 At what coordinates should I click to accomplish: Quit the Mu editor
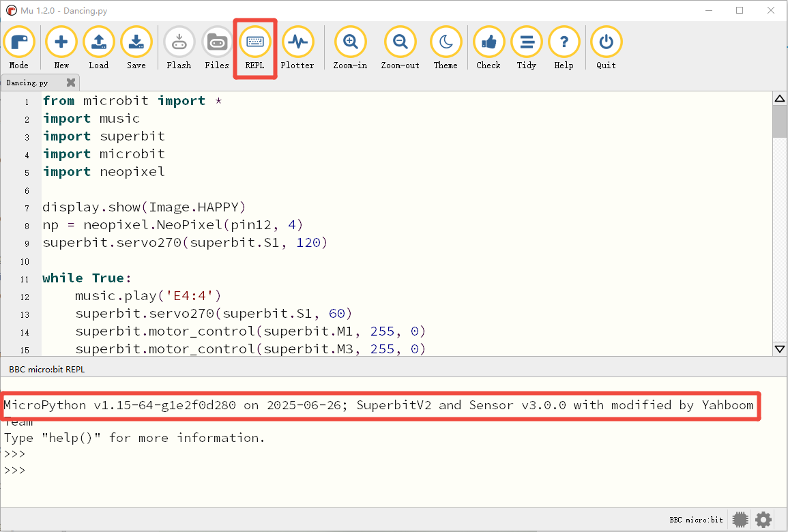[x=606, y=48]
